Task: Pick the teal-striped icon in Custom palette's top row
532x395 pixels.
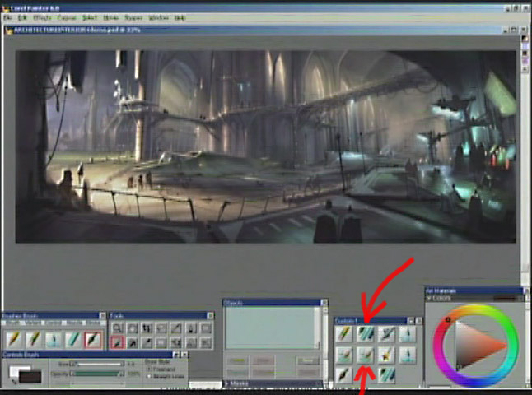Action: point(366,333)
